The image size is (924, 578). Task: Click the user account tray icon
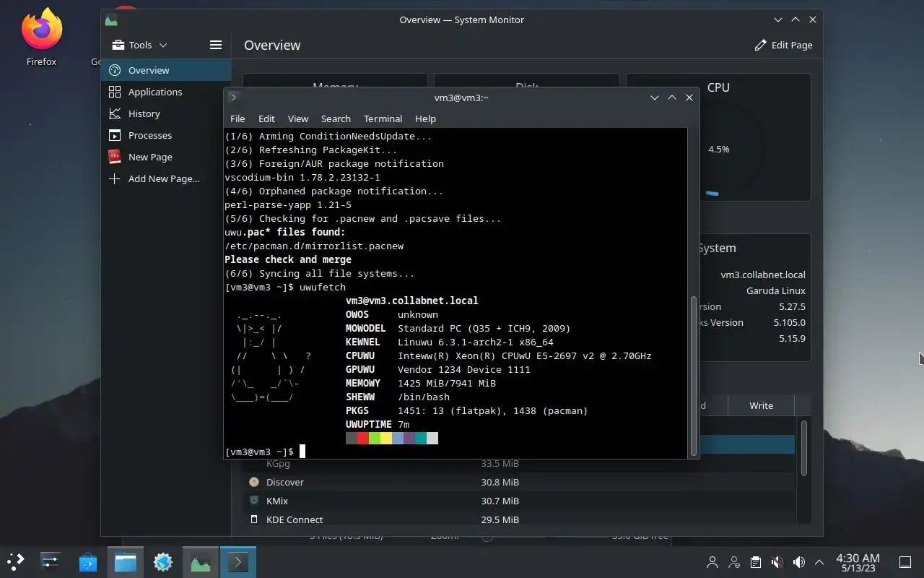pos(712,562)
